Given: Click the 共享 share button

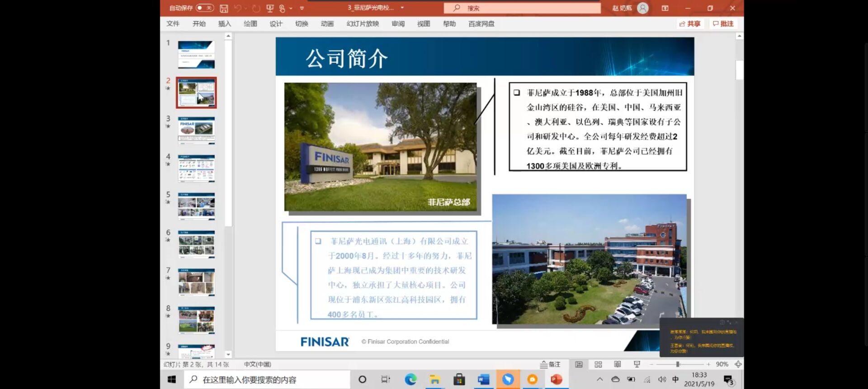Looking at the screenshot, I should click(x=690, y=24).
